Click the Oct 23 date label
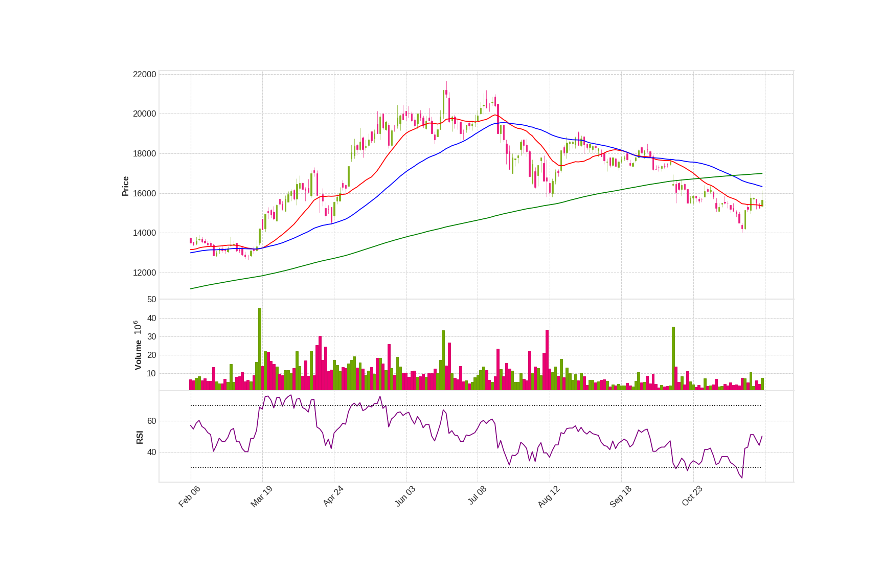The image size is (882, 588). click(x=692, y=496)
